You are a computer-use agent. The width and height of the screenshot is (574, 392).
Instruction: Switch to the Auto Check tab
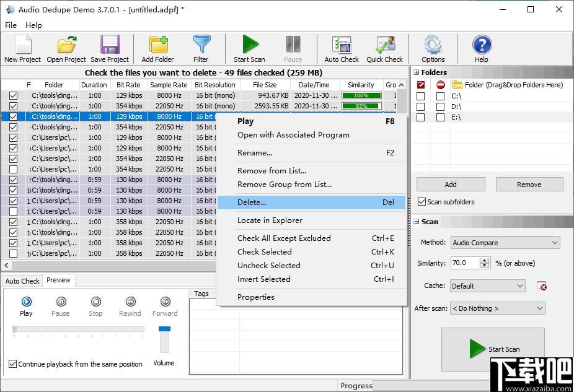[x=22, y=281]
